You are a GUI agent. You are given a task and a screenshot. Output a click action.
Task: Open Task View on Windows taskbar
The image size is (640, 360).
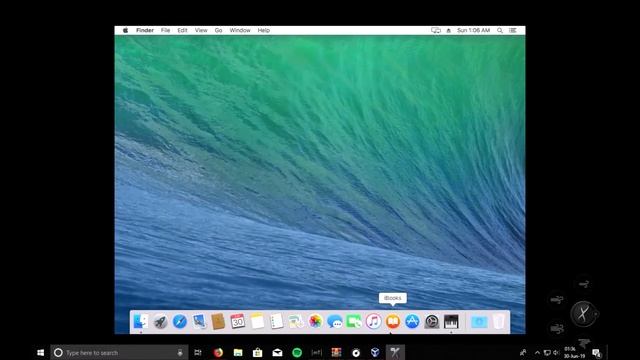point(198,353)
